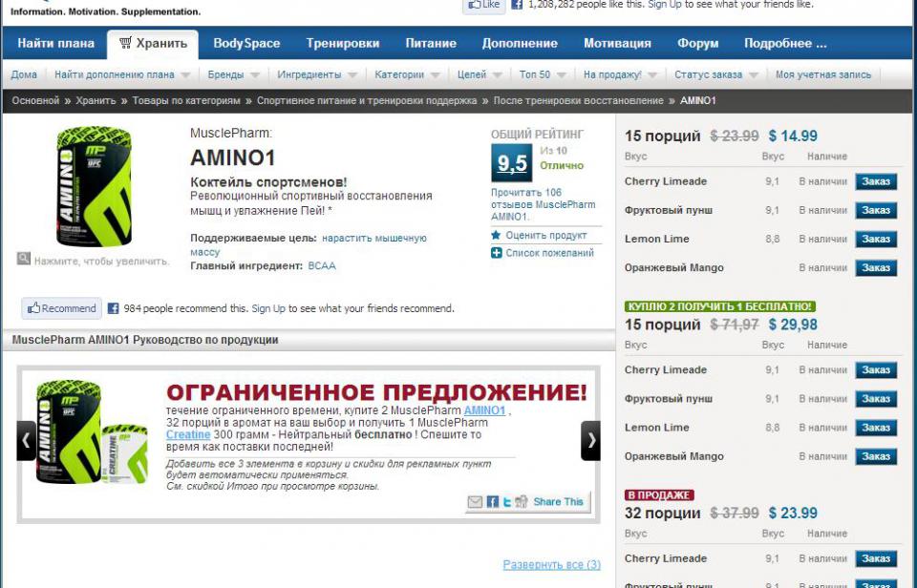Viewport: 917px width, 588px height.
Task: Click the email share icon
Action: coord(475,502)
